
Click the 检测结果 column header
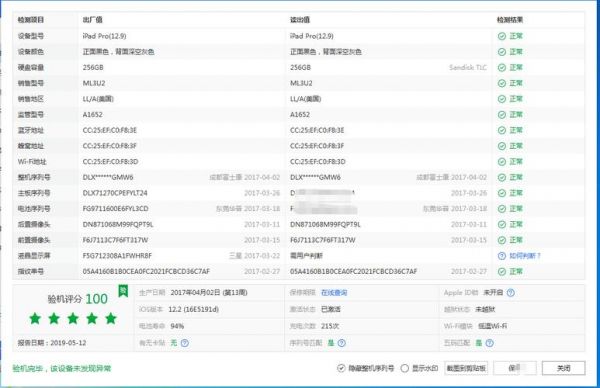pyautogui.click(x=510, y=20)
